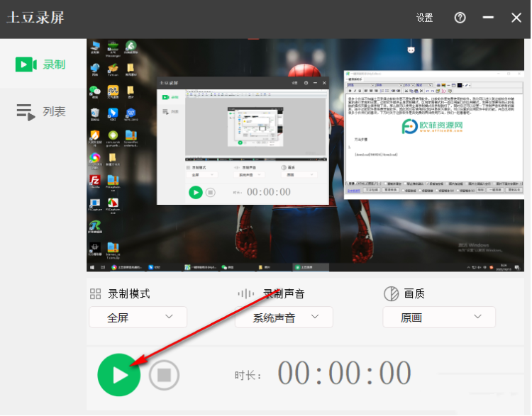
Task: Click the 欧菲资源网 watermark in preview
Action: [x=432, y=128]
